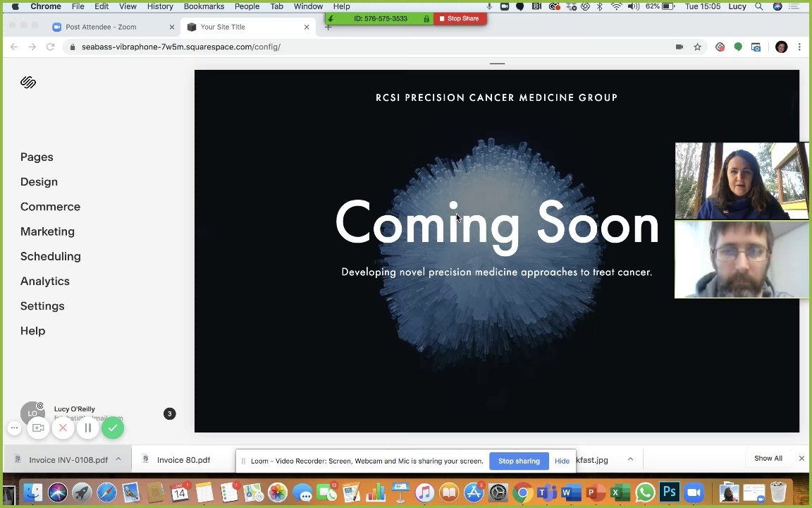
Task: Click Stop Share in Zoom bar
Action: [460, 18]
